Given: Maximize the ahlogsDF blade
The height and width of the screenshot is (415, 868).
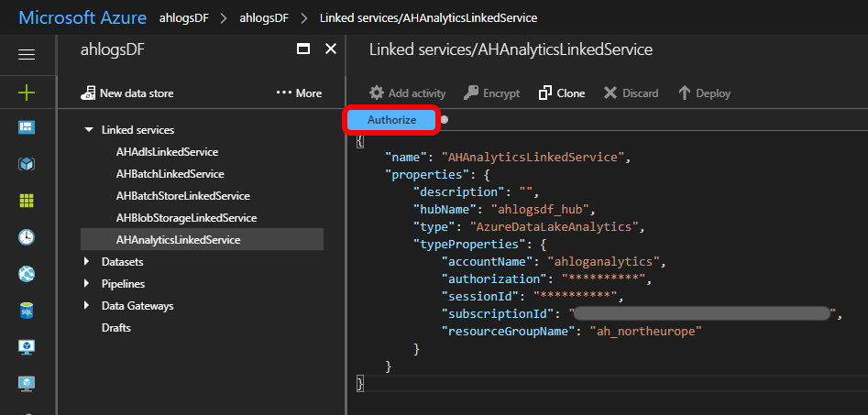Looking at the screenshot, I should [302, 49].
